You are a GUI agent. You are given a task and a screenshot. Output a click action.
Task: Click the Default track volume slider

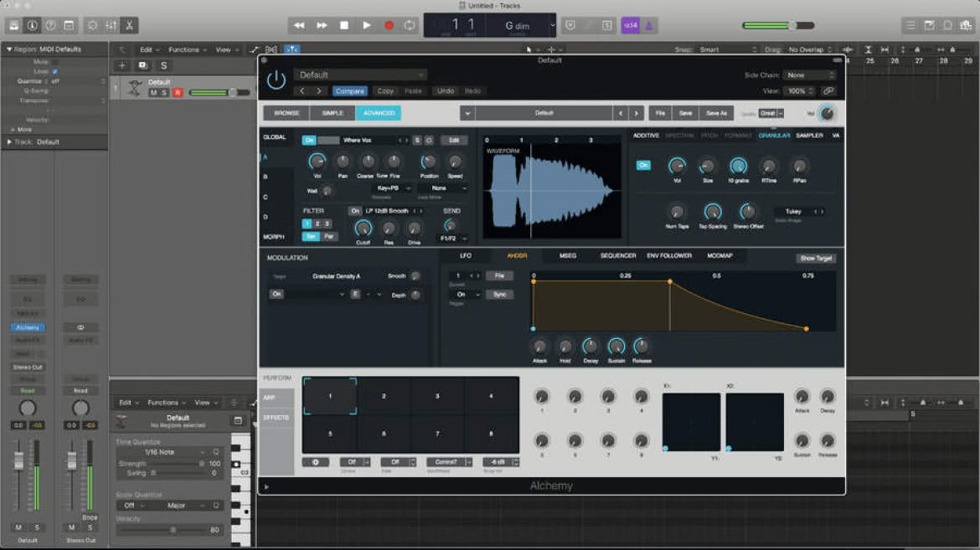pyautogui.click(x=219, y=92)
